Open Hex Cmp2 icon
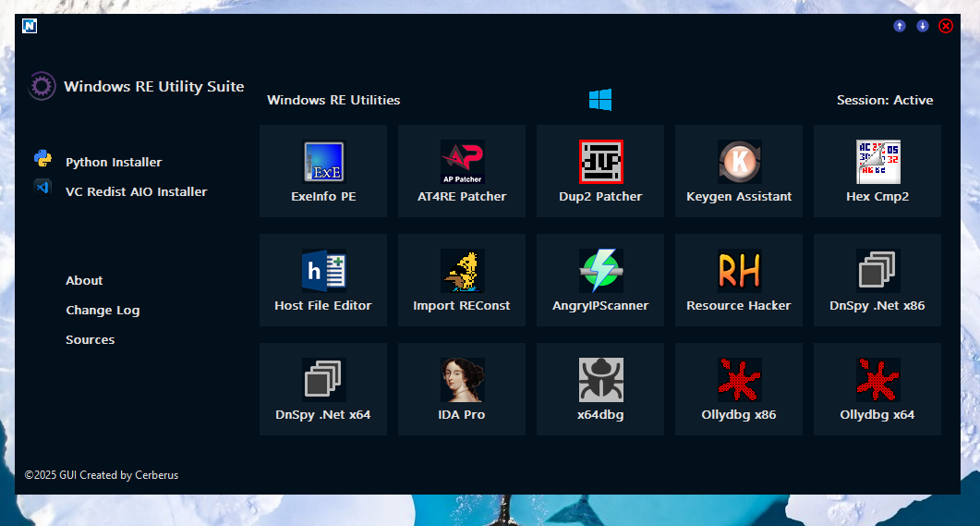 pyautogui.click(x=878, y=162)
